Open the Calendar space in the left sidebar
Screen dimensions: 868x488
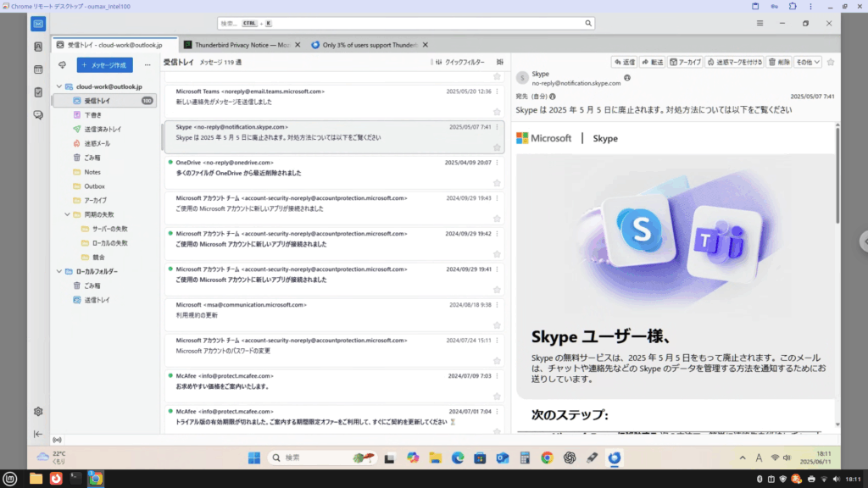38,69
